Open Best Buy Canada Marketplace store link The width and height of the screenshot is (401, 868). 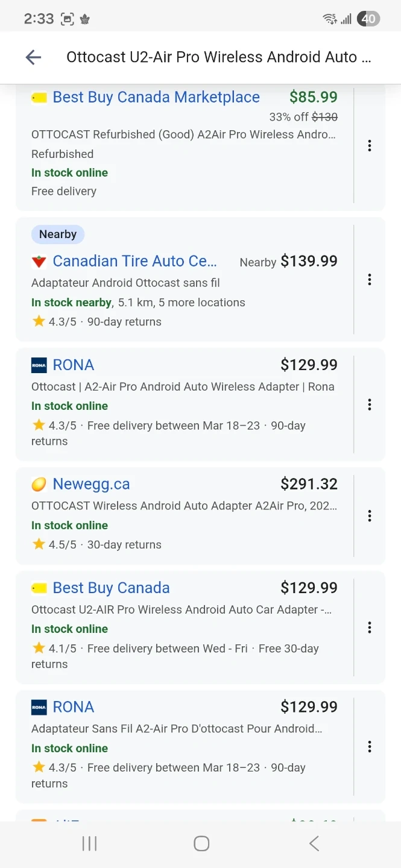point(156,97)
